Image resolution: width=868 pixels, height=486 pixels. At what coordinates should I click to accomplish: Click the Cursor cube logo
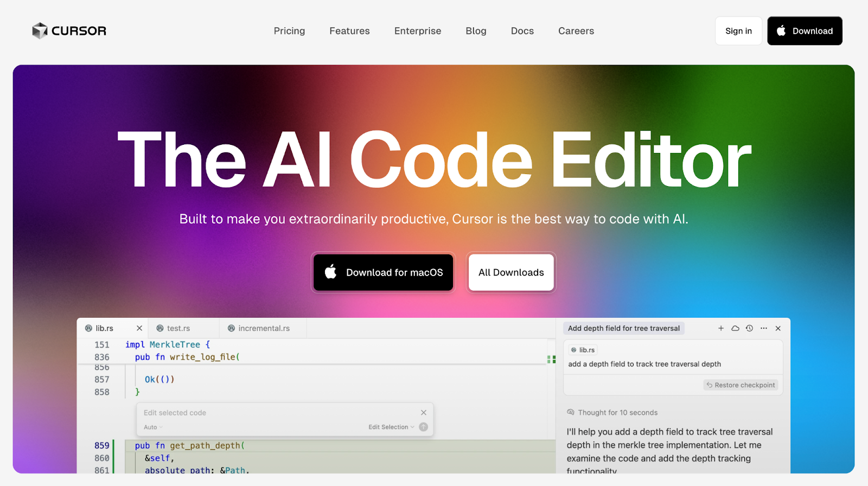tap(40, 31)
